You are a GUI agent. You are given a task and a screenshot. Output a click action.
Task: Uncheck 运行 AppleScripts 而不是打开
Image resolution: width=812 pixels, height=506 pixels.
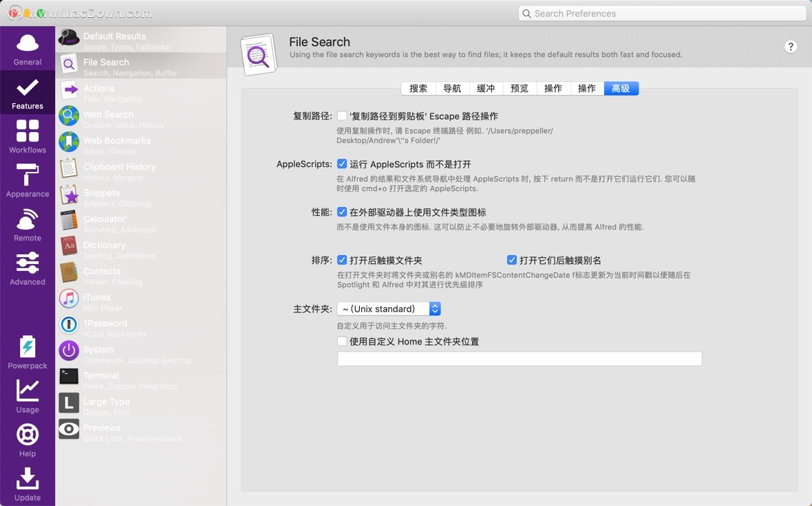[x=342, y=164]
